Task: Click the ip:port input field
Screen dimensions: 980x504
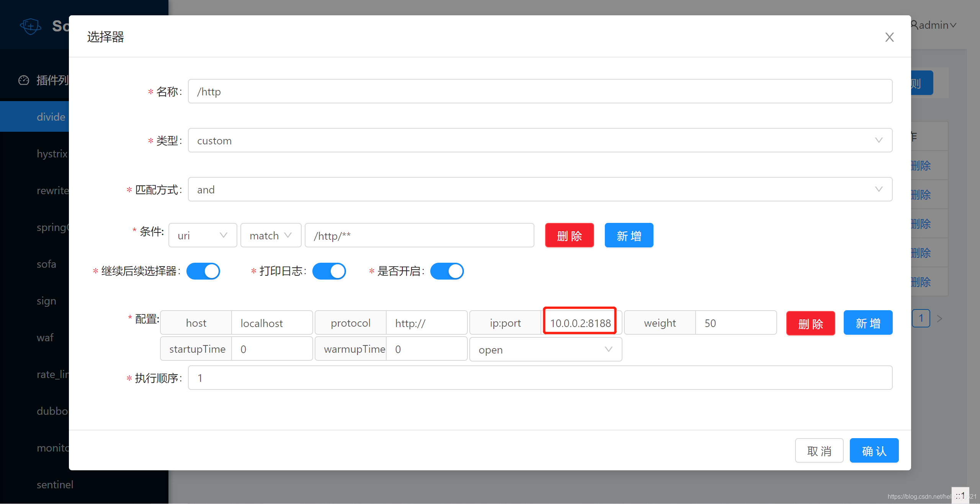Action: [x=580, y=323]
